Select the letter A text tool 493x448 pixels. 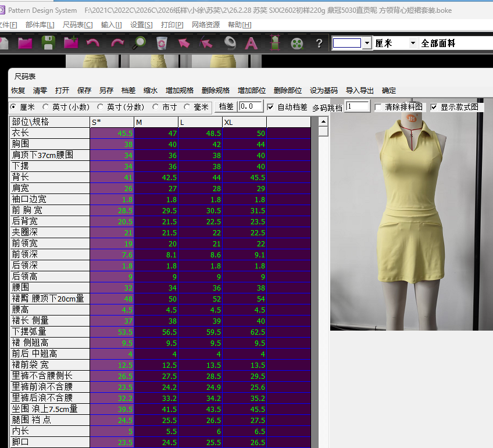[251, 43]
